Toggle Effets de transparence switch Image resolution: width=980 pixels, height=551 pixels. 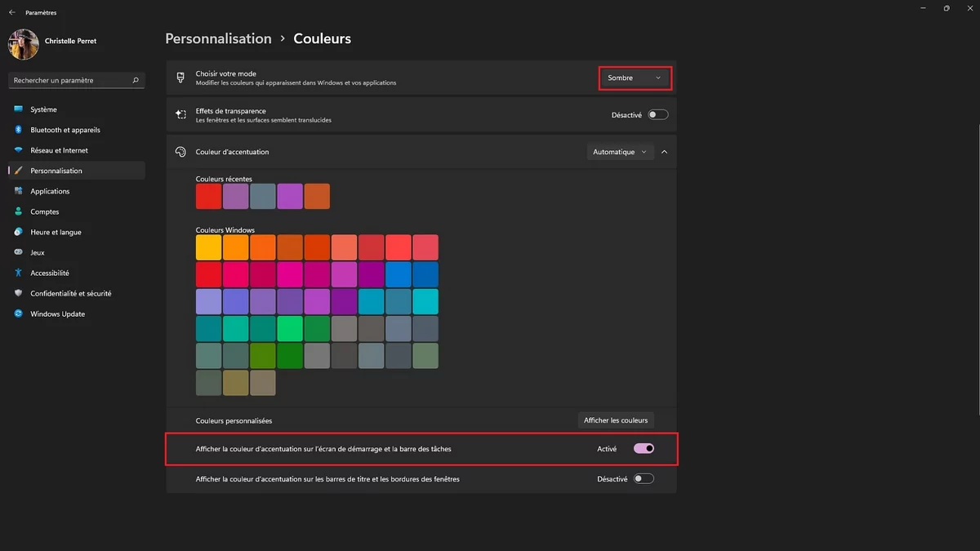point(657,115)
